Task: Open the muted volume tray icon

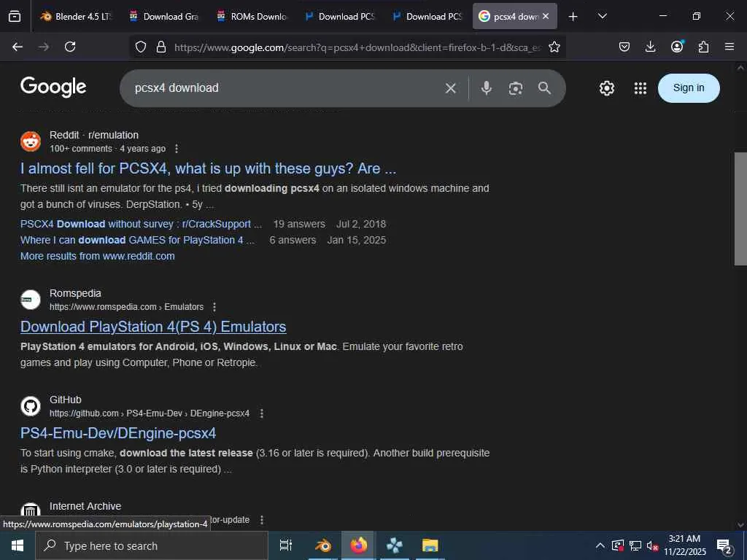Action: pyautogui.click(x=652, y=545)
